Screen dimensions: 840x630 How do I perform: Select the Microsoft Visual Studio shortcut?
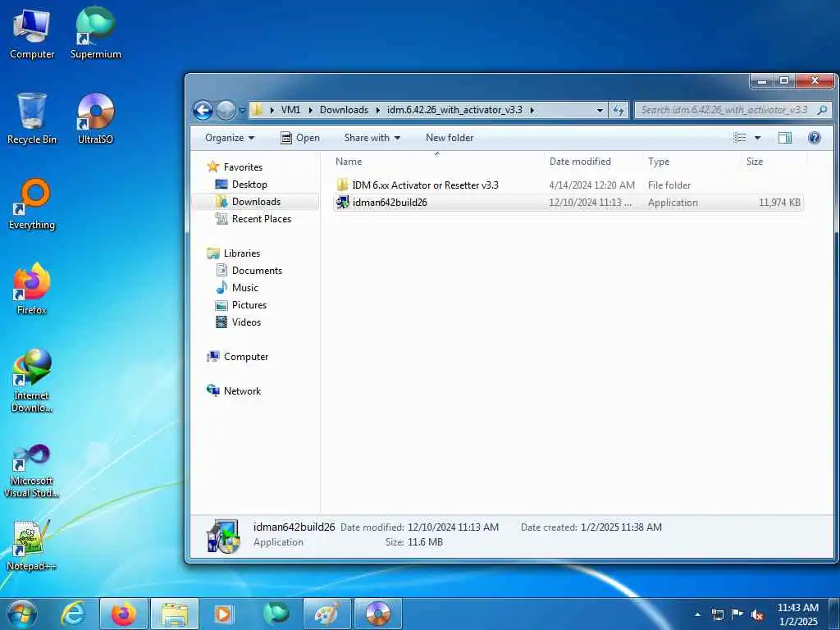click(32, 472)
